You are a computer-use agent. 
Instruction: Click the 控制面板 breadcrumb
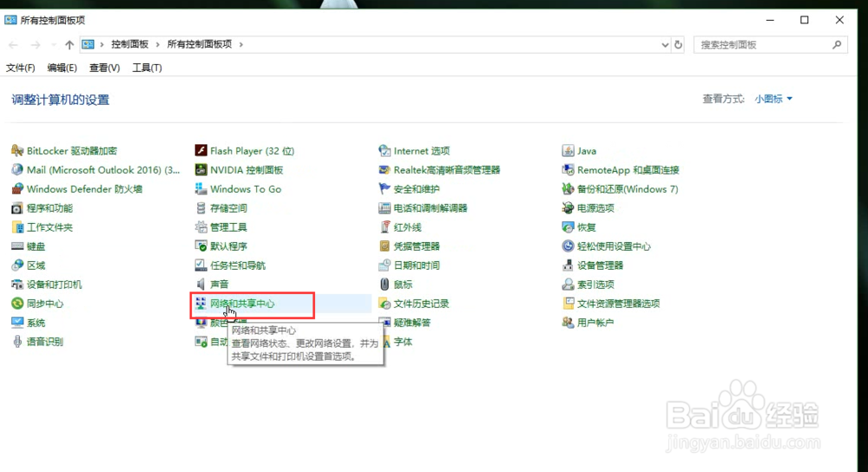(x=129, y=44)
